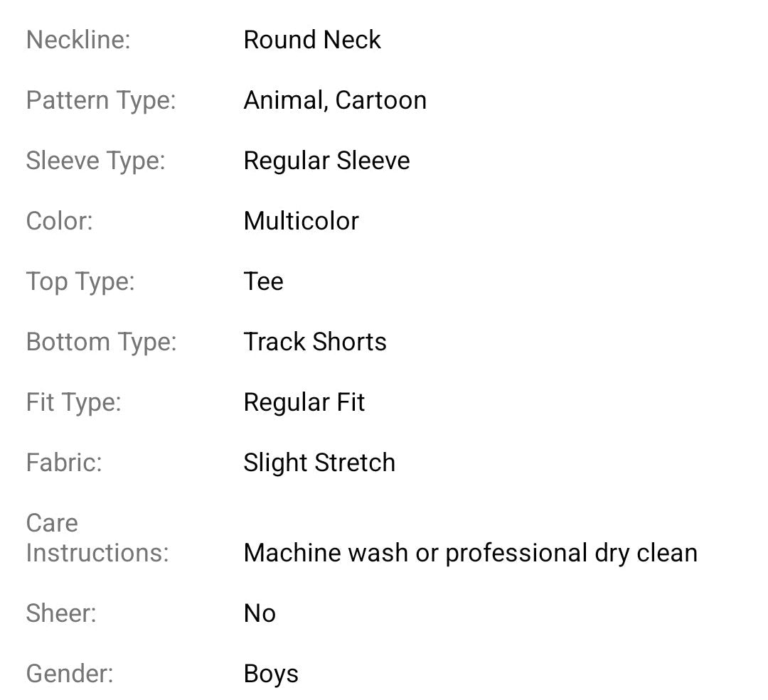Click the Neckline label
768x700 pixels.
point(78,40)
